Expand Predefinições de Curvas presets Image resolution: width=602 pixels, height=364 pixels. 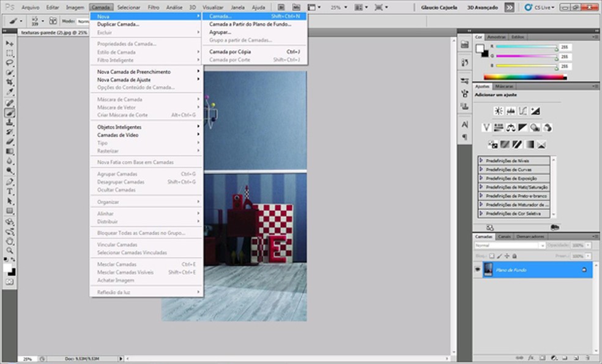click(482, 169)
